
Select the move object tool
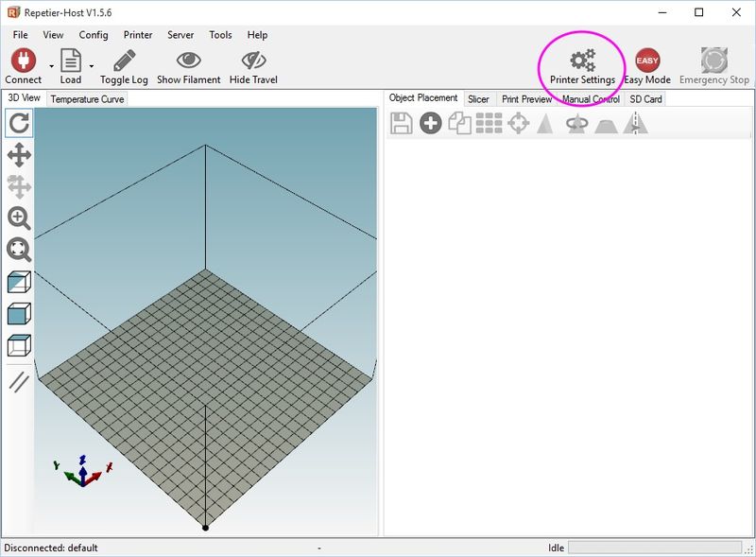[x=19, y=187]
